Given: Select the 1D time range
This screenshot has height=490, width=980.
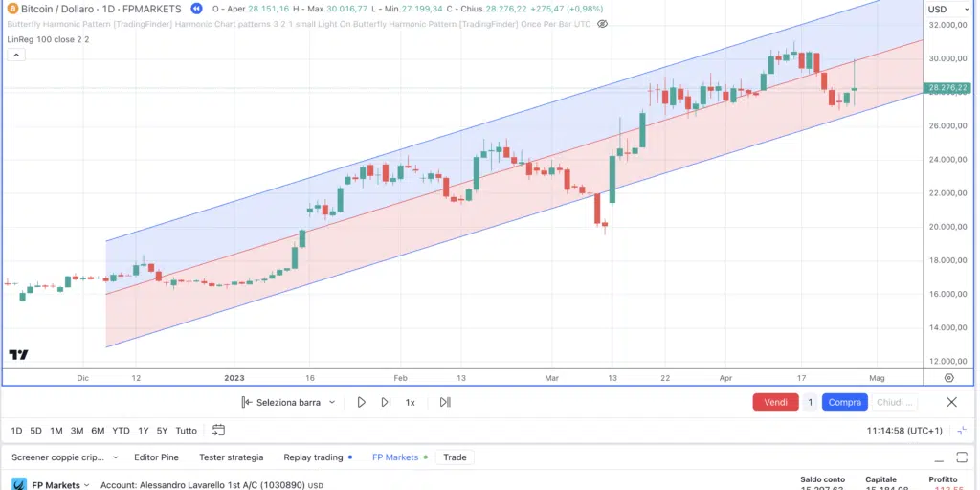Looking at the screenshot, I should (16, 431).
